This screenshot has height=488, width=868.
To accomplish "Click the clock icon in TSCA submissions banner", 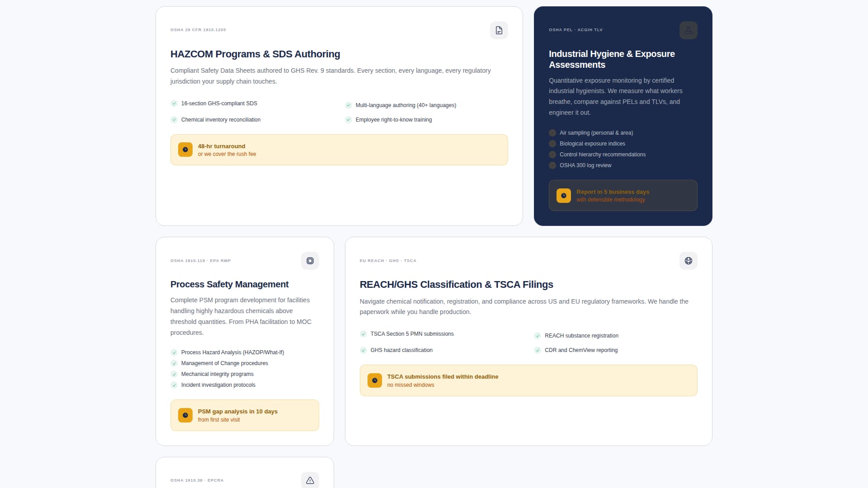I will click(x=374, y=380).
